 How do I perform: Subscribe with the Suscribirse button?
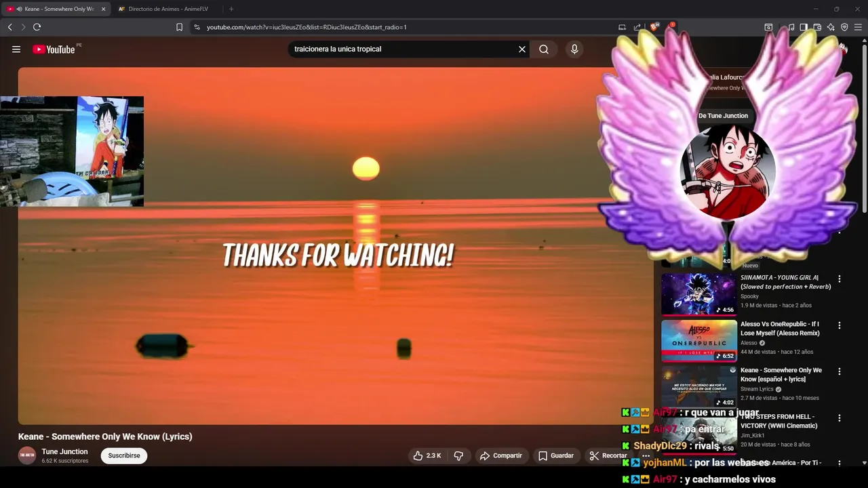point(124,455)
